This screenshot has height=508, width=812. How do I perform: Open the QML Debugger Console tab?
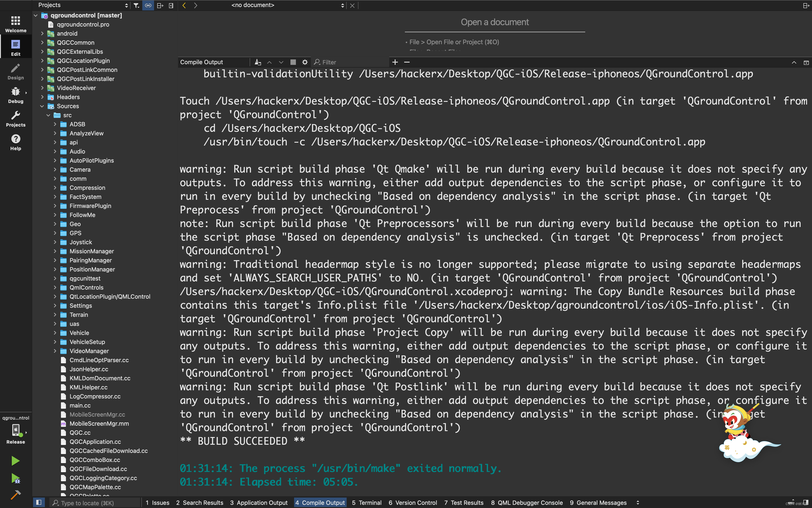[x=527, y=503]
